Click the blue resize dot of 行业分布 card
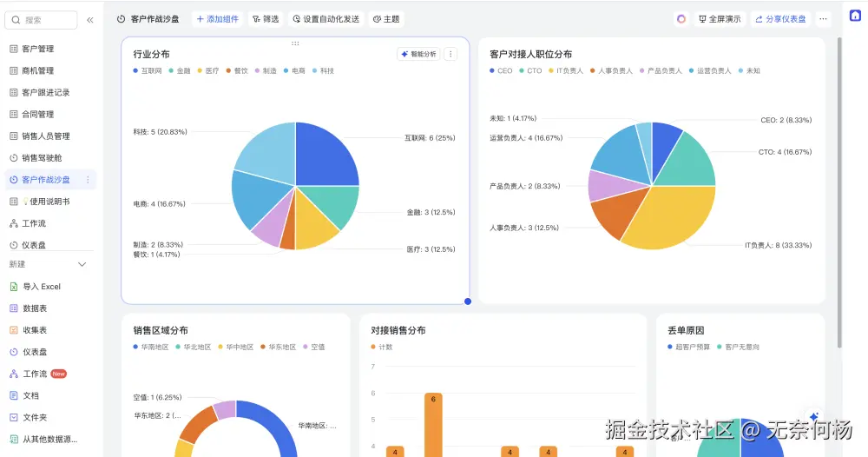868x457 pixels. [468, 301]
